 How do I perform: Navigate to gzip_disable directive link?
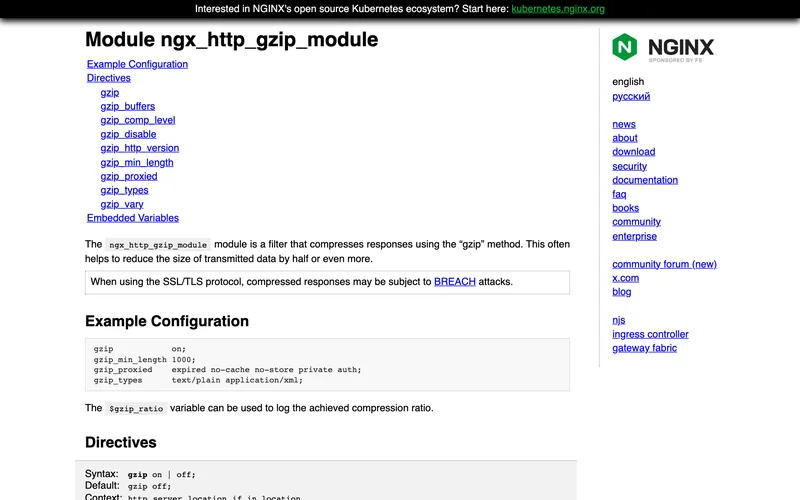128,134
